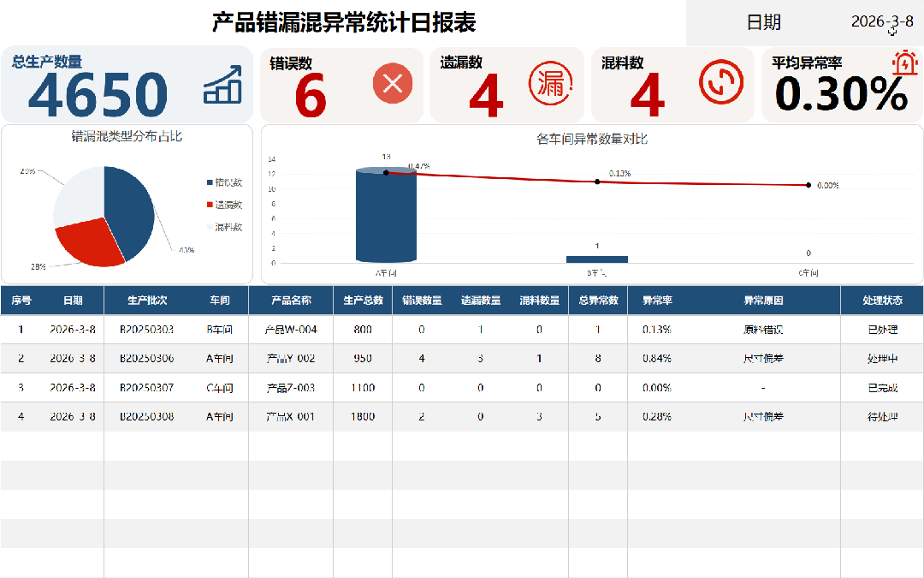Click the 产品Z-003 product name cell

(291, 388)
